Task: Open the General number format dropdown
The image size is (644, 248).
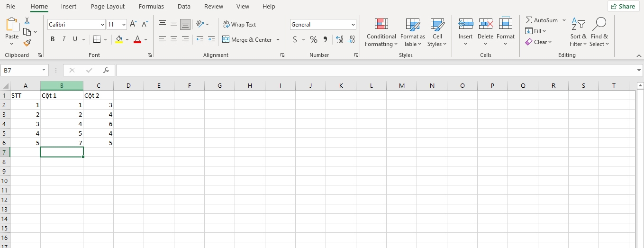Action: point(354,24)
